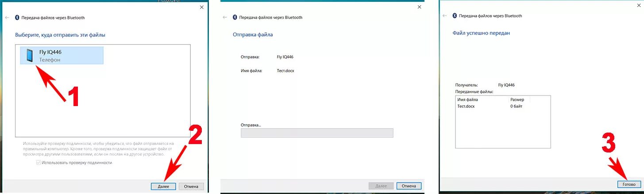Click 'Тест.docx' file name in the sending window
Viewport: 644px width, 194px height.
tap(285, 71)
